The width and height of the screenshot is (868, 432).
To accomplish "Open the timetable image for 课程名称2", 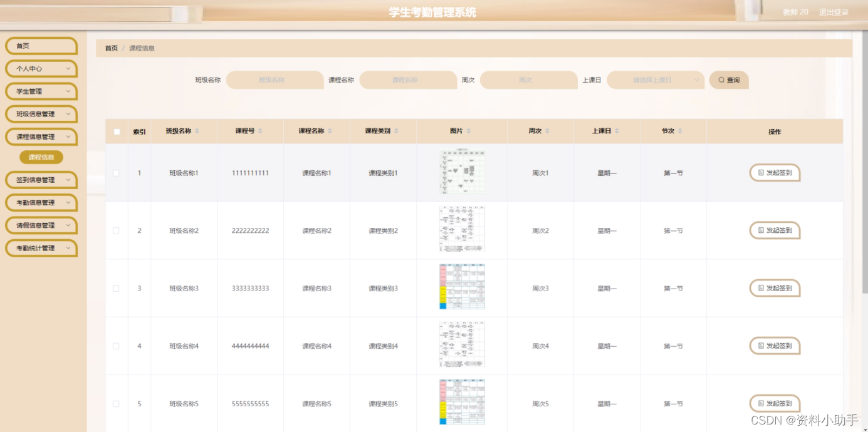I will click(462, 230).
